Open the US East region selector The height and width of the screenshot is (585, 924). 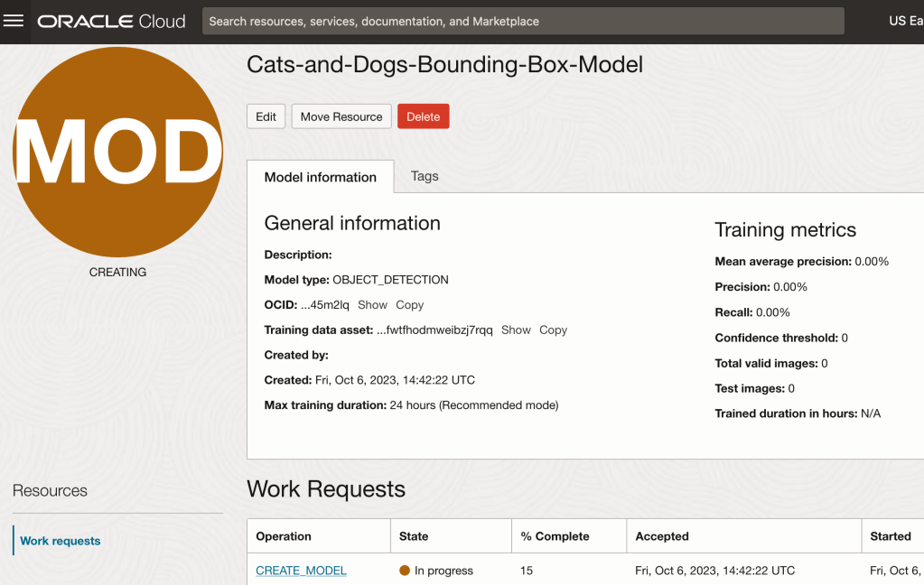[x=905, y=21]
